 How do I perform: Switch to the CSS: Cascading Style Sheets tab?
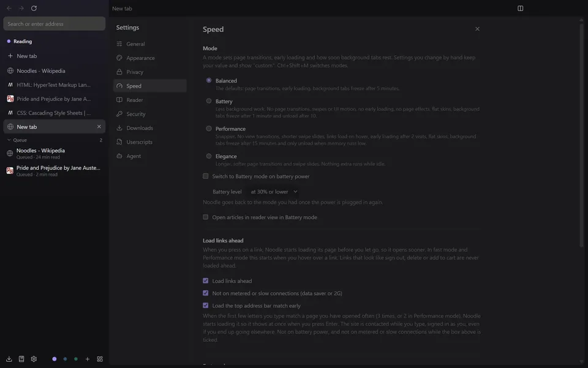(55, 113)
